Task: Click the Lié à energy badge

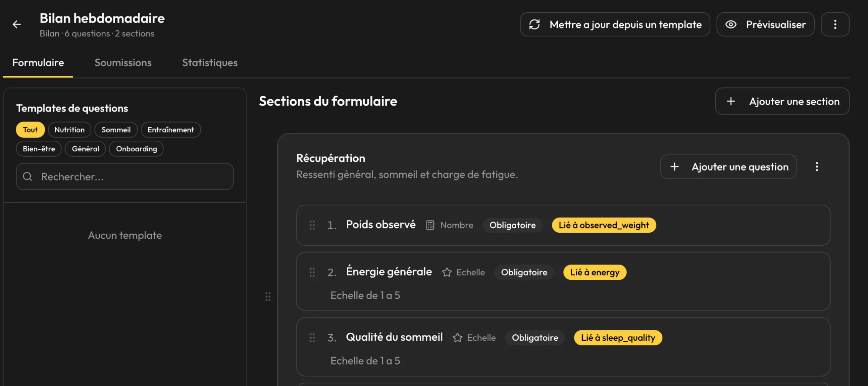Action: click(595, 272)
